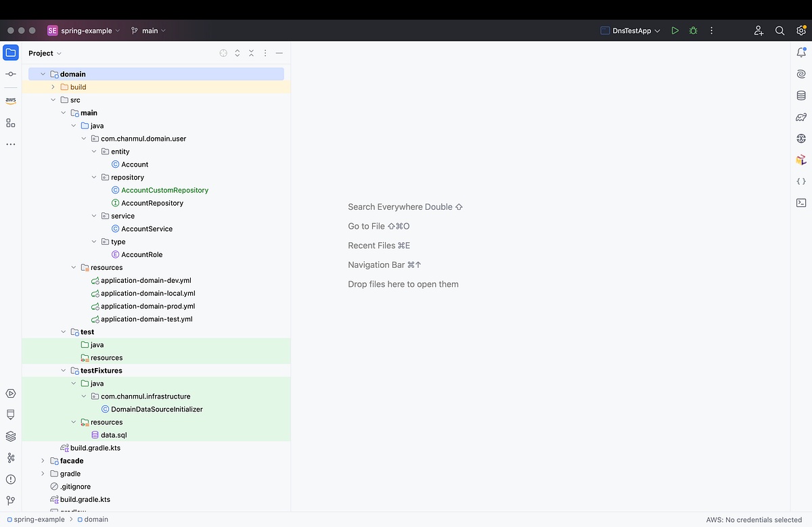
Task: Open IDE Settings via the gear icon
Action: (800, 30)
